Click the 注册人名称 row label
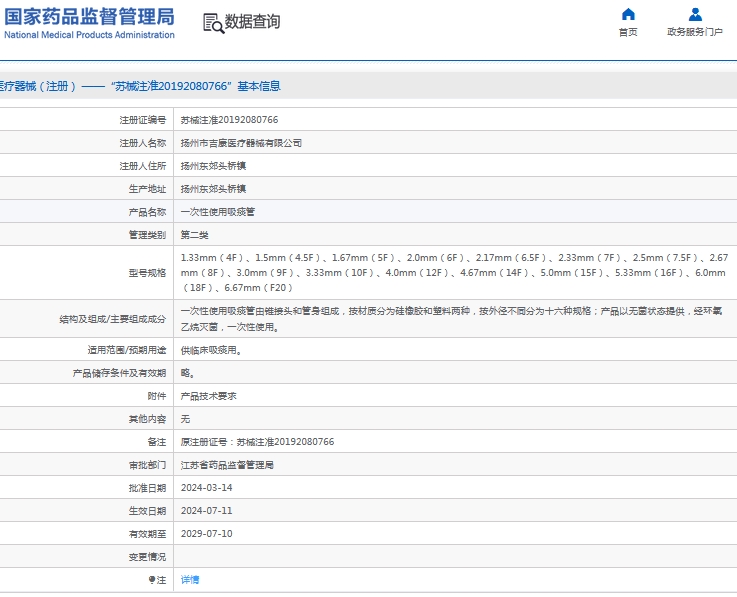The image size is (737, 597). [x=142, y=143]
